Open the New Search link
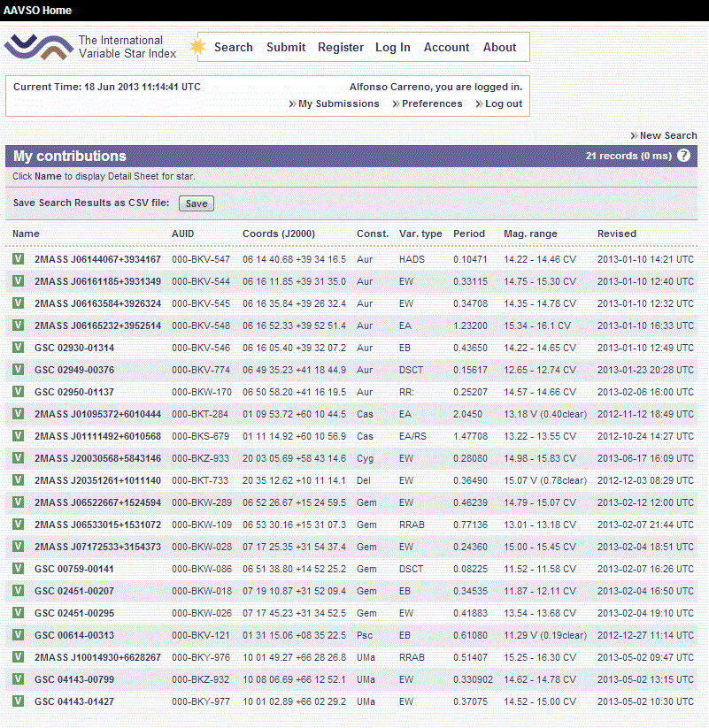709x728 pixels. coord(668,135)
